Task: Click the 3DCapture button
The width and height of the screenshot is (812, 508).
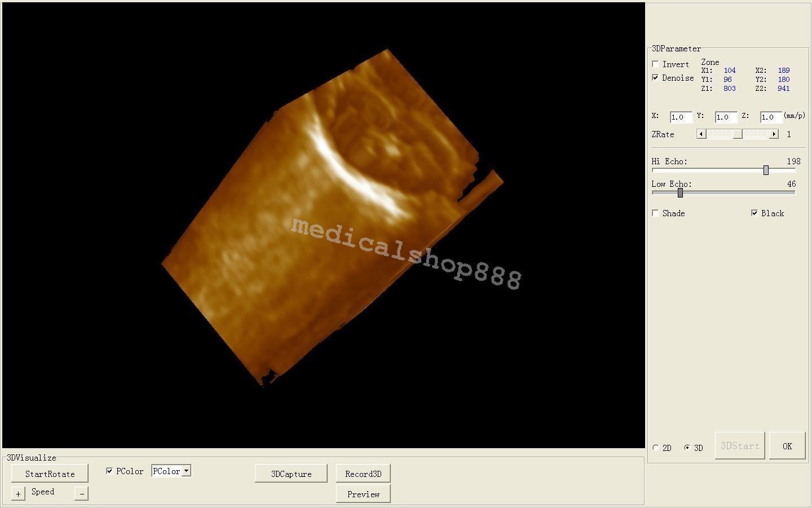Action: (x=291, y=473)
